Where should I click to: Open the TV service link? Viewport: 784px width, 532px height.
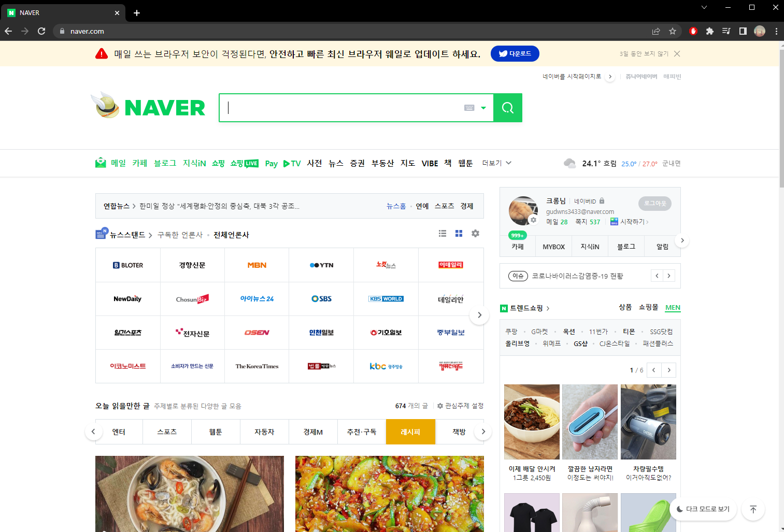(292, 164)
